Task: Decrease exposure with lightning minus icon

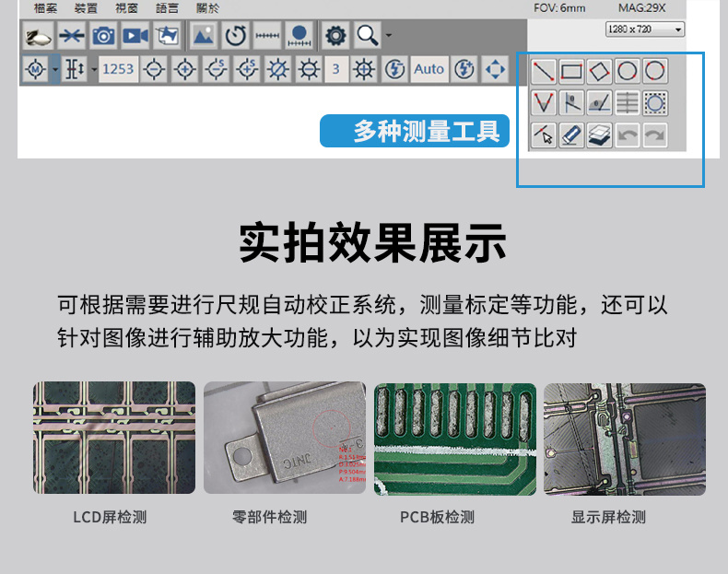Action: (x=394, y=70)
